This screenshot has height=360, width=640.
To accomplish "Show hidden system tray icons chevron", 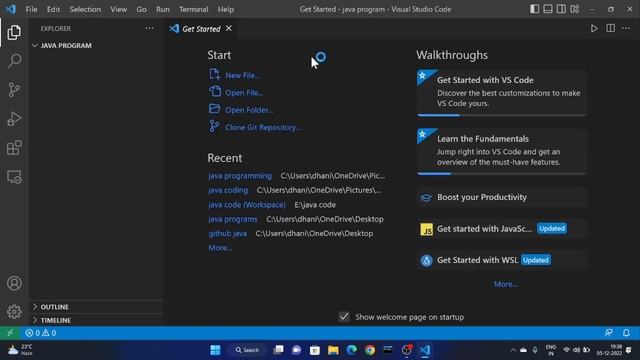I will click(513, 350).
